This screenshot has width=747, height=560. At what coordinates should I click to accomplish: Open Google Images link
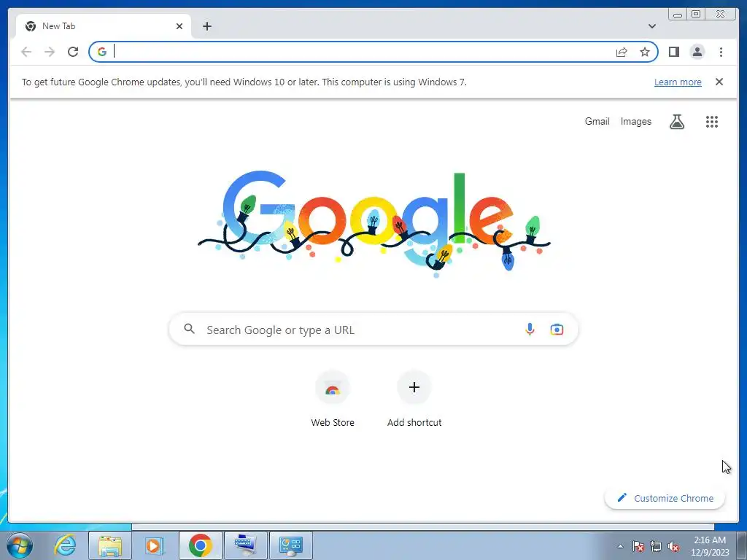[x=635, y=122]
